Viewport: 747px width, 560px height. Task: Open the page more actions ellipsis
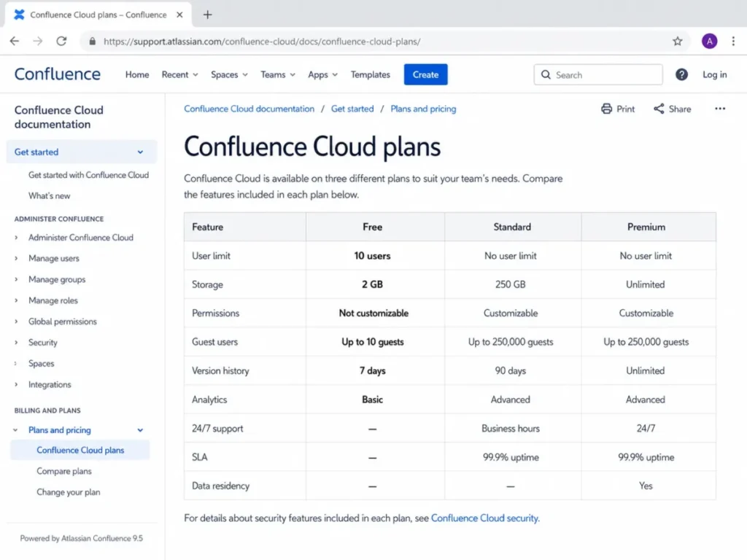coord(720,109)
